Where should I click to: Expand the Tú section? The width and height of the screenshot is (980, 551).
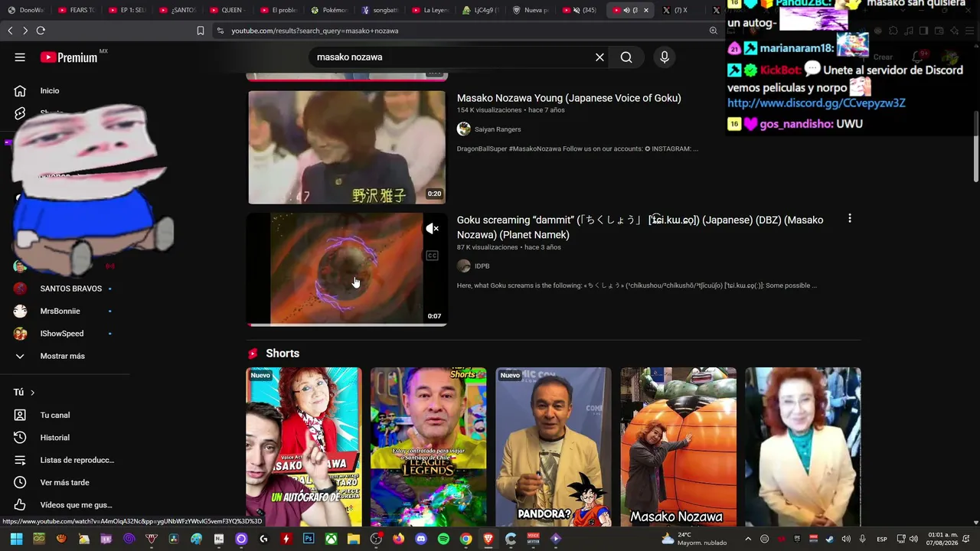24,393
